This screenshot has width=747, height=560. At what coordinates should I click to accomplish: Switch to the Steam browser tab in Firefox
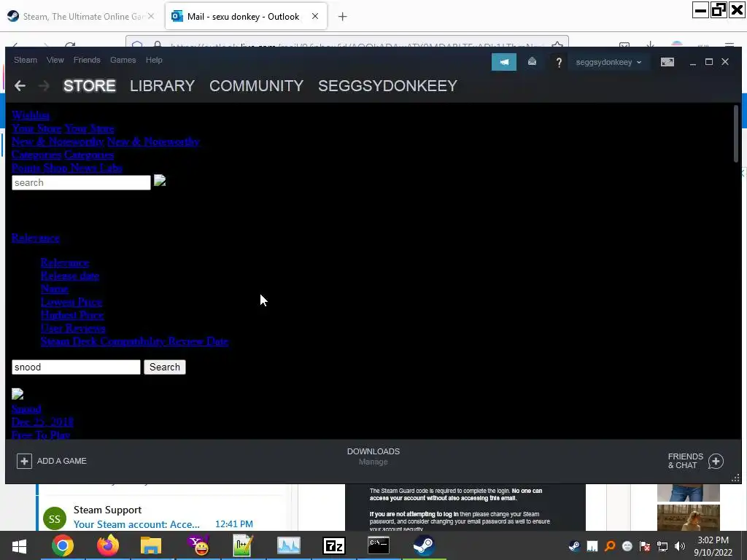81,17
